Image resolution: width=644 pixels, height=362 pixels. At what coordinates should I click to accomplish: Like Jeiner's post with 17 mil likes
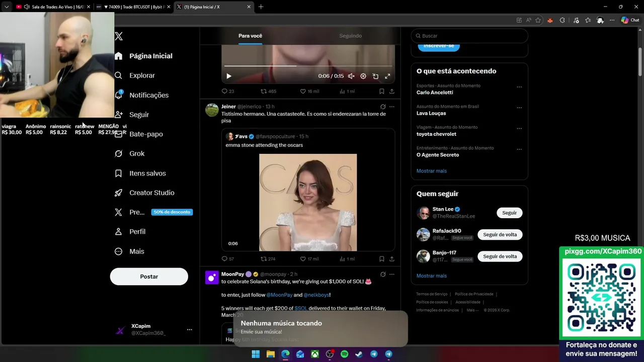click(x=309, y=259)
